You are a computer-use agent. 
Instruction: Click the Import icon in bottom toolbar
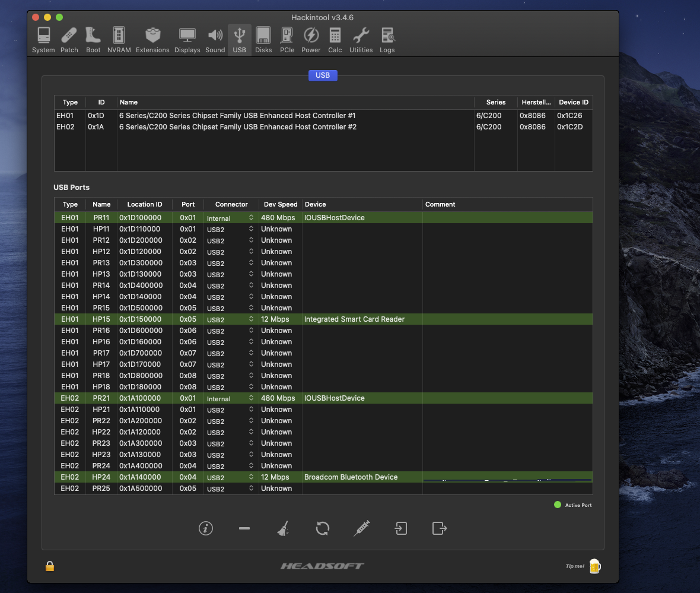coord(400,528)
